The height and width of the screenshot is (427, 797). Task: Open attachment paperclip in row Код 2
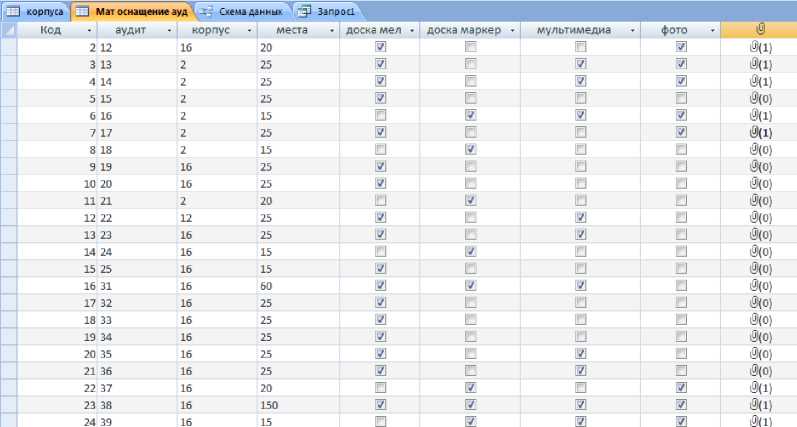point(761,48)
